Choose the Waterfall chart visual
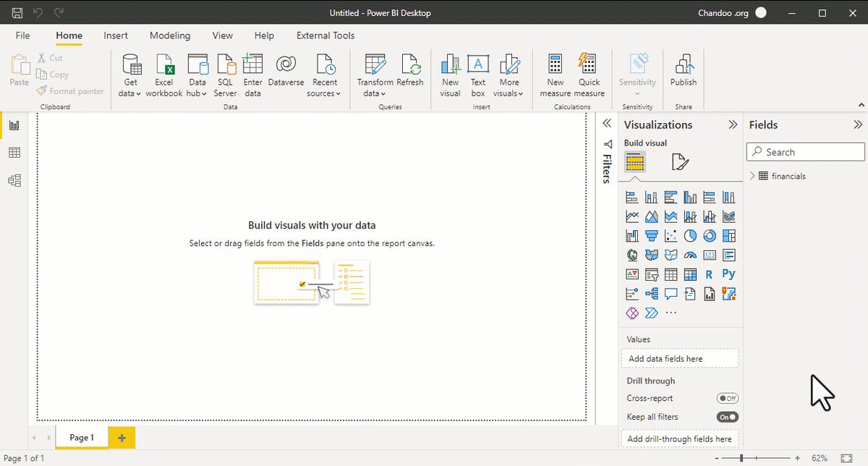This screenshot has width=868, height=466. pos(631,236)
